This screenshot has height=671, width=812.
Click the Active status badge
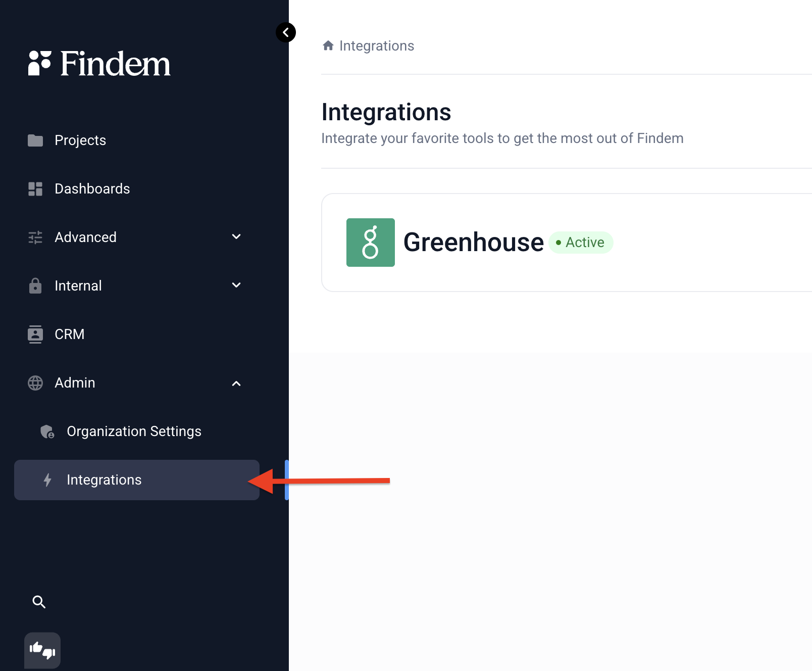[x=581, y=243]
